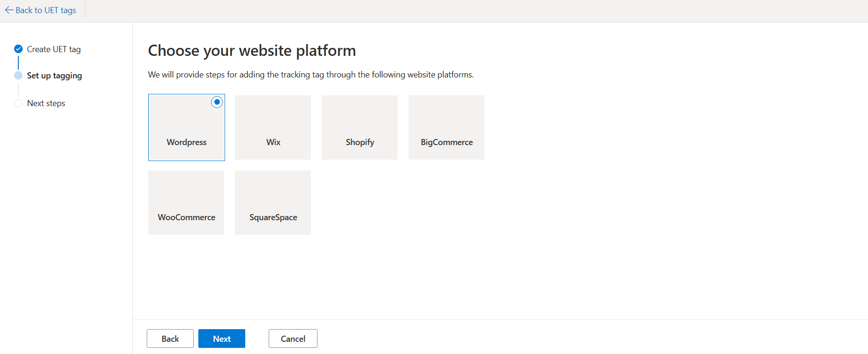
Task: Click the Wordpress card label
Action: 187,142
